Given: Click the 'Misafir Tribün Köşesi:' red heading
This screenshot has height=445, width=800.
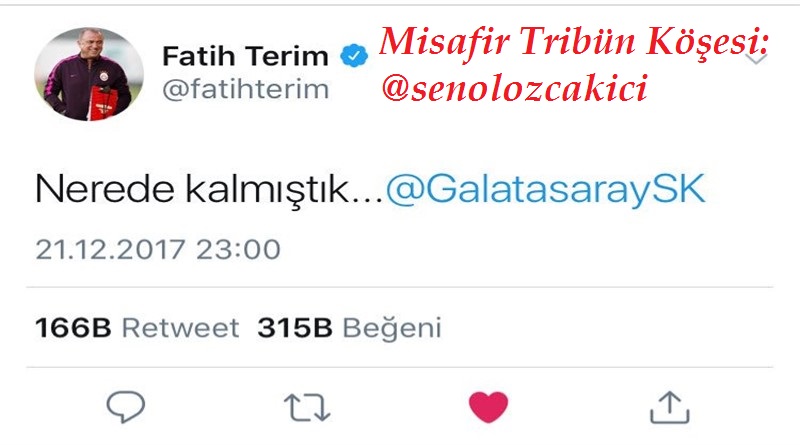Looking at the screenshot, I should point(574,41).
